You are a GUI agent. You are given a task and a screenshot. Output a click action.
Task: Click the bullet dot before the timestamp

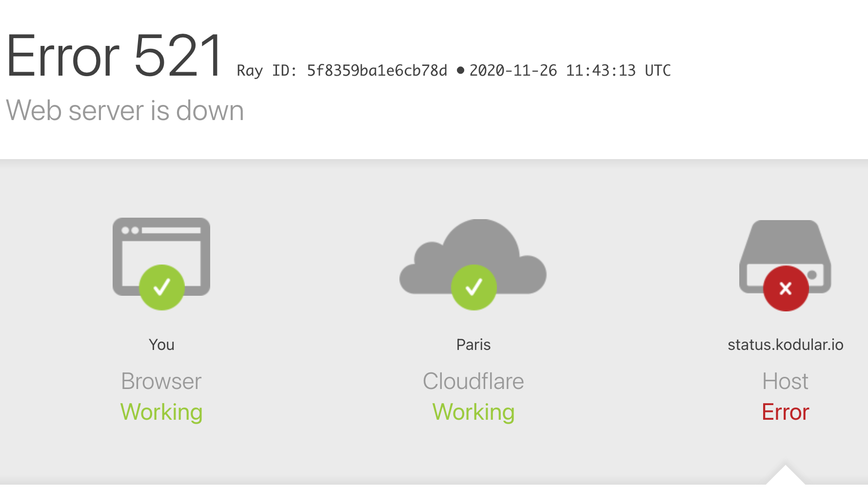click(x=460, y=70)
